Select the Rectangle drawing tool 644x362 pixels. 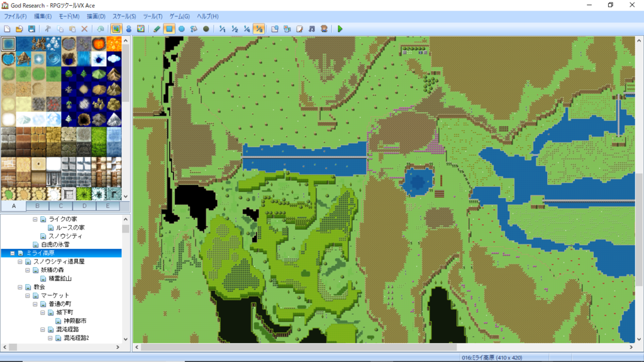(169, 29)
